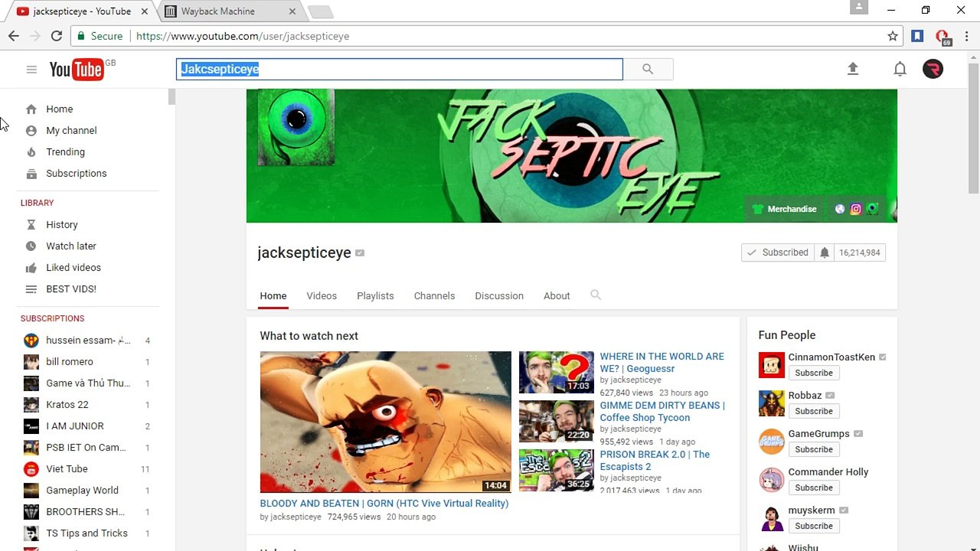Switch to the Videos tab
980x551 pixels.
(322, 296)
